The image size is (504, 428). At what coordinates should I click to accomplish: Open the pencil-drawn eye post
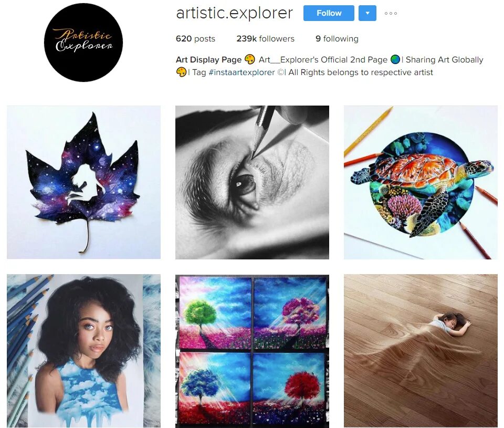[252, 182]
